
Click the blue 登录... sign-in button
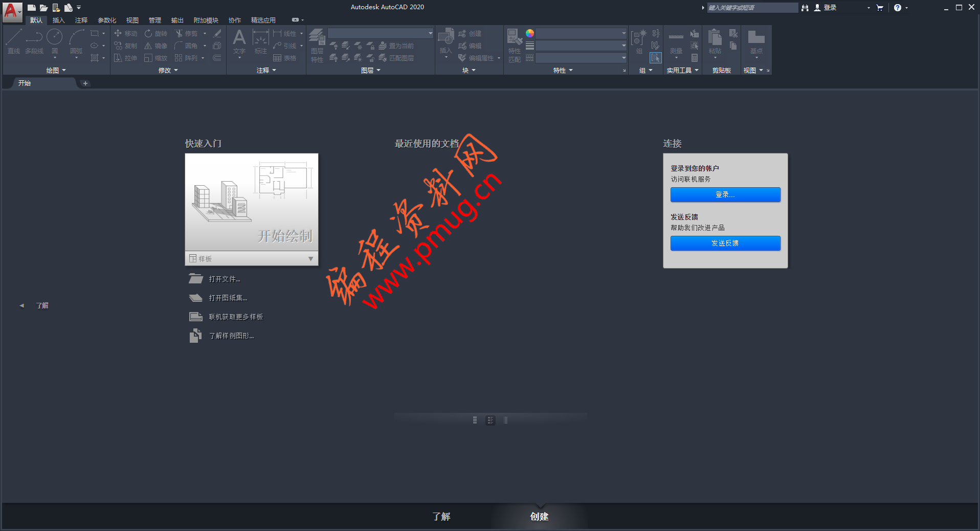point(725,194)
